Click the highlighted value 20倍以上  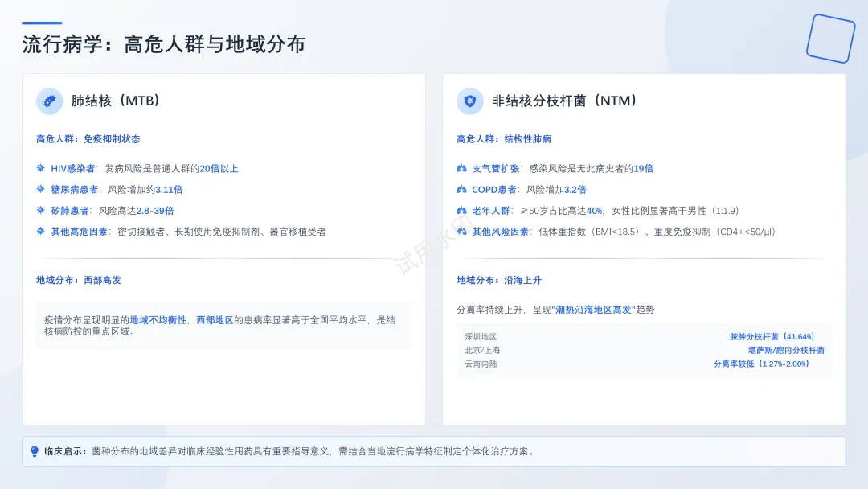[x=219, y=168]
